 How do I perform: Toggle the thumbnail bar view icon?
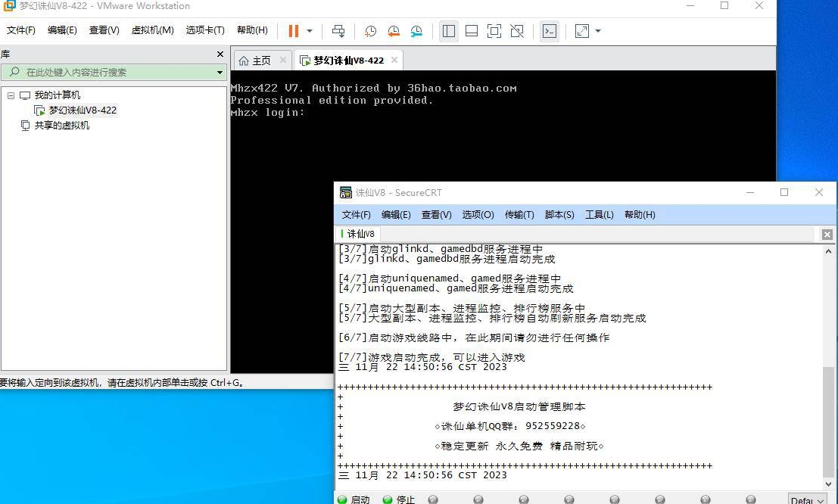pos(472,31)
